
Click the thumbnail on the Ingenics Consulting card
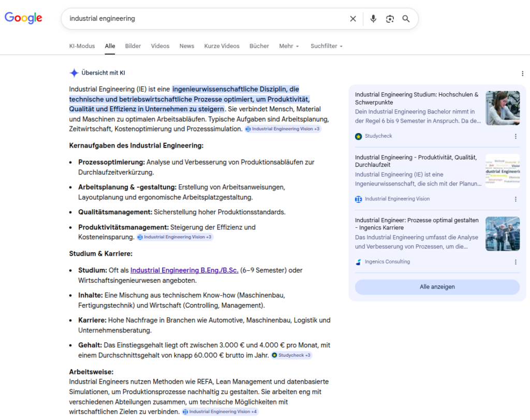click(502, 234)
